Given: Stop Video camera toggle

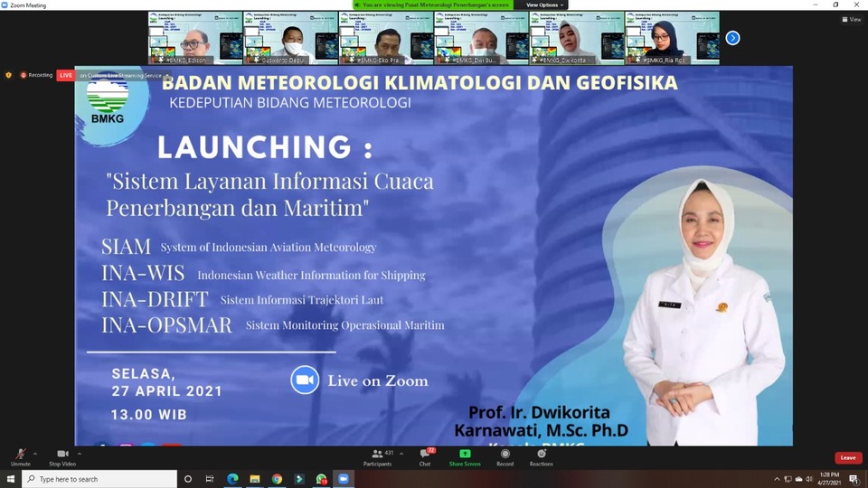Looking at the screenshot, I should (x=62, y=457).
